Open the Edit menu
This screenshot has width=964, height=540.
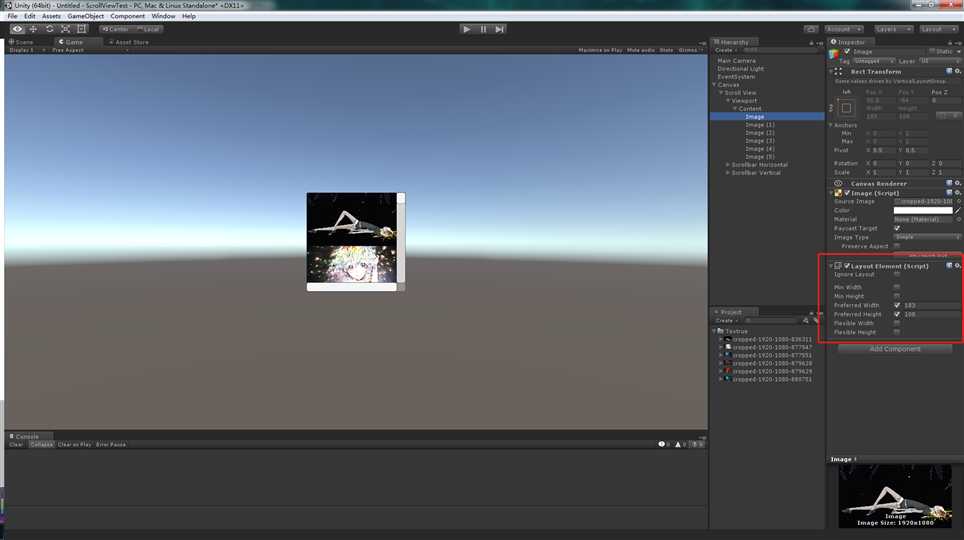[30, 16]
